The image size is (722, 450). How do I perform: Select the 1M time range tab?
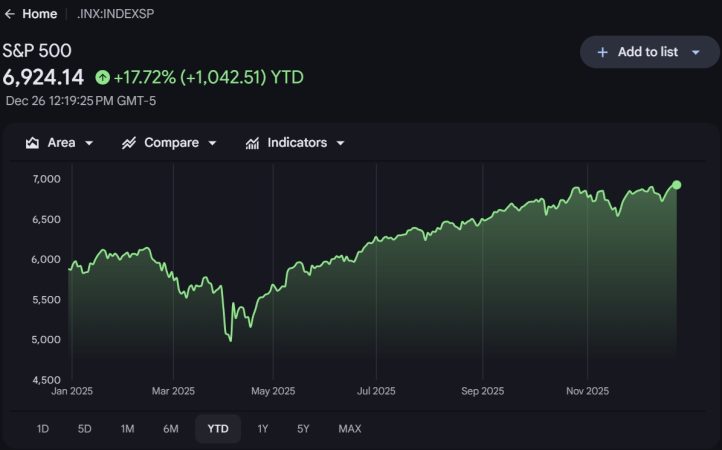click(127, 429)
